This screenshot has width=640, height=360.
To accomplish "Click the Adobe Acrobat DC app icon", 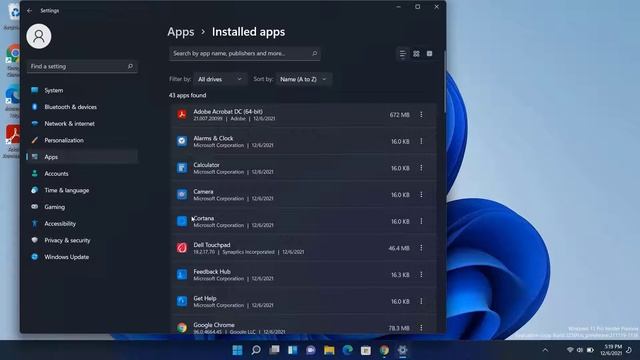I will click(182, 114).
